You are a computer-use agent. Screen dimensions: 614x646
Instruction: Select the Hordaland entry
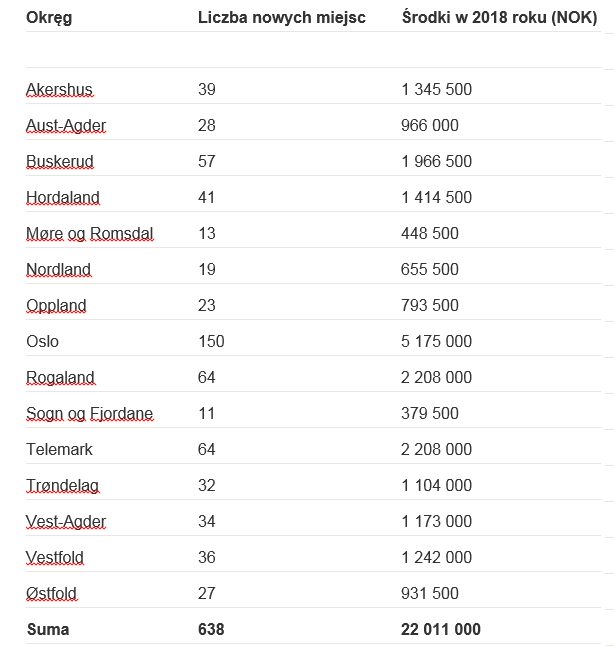pyautogui.click(x=63, y=197)
